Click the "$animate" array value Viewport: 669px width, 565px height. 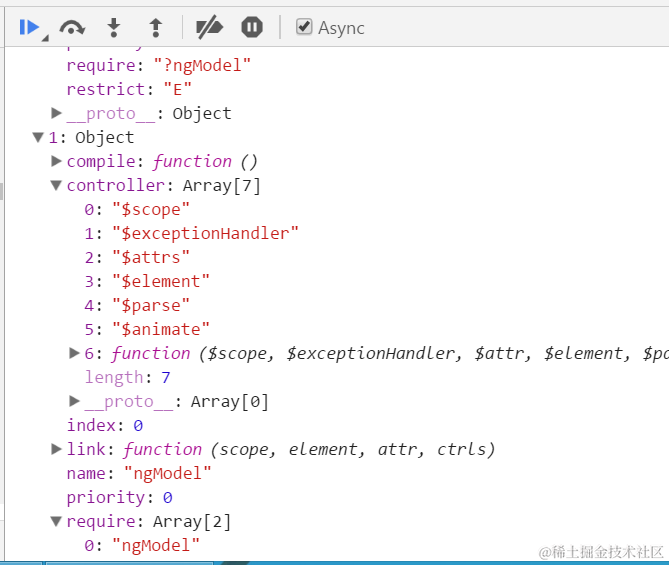[161, 329]
